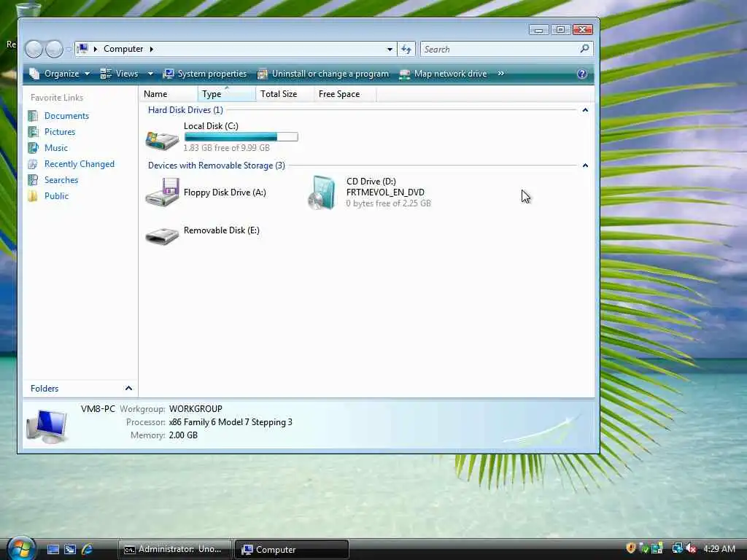Expand the Folders pane
747x560 pixels.
(128, 389)
